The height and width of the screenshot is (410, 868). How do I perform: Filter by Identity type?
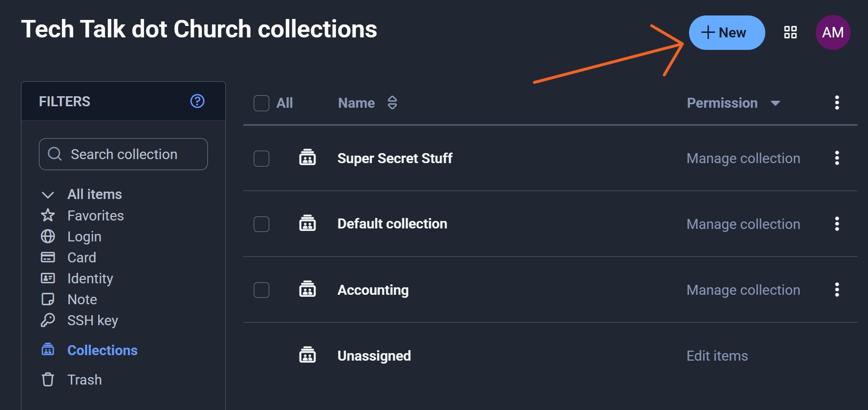pos(90,278)
